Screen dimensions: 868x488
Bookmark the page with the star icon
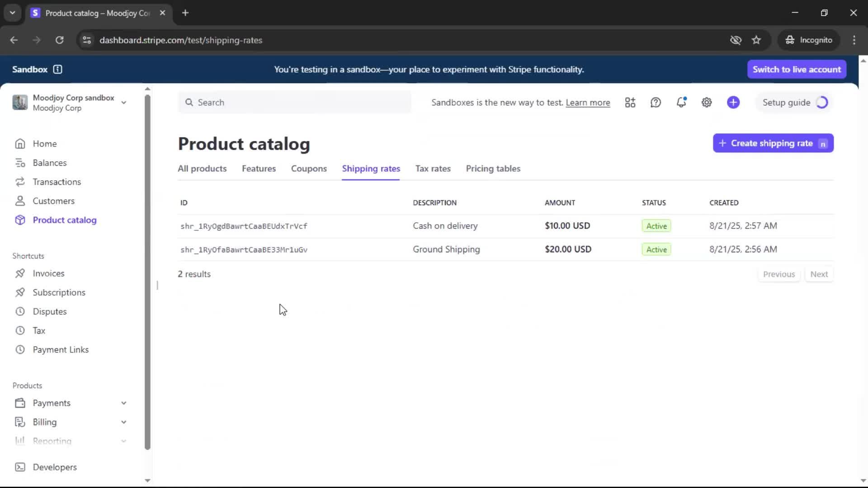tap(756, 40)
